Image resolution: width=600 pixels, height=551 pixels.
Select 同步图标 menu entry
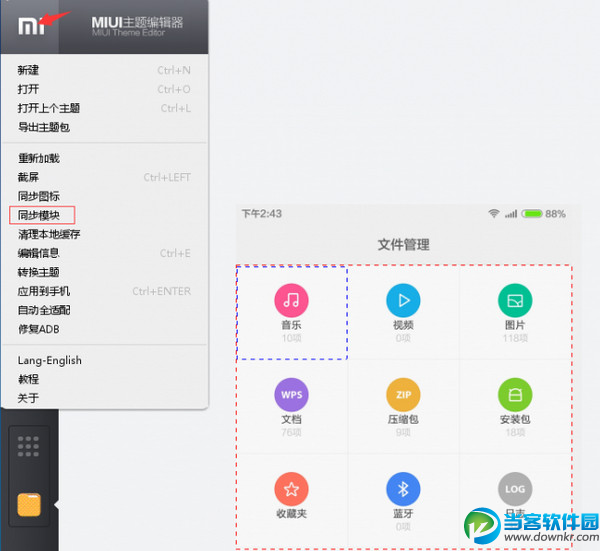(39, 196)
